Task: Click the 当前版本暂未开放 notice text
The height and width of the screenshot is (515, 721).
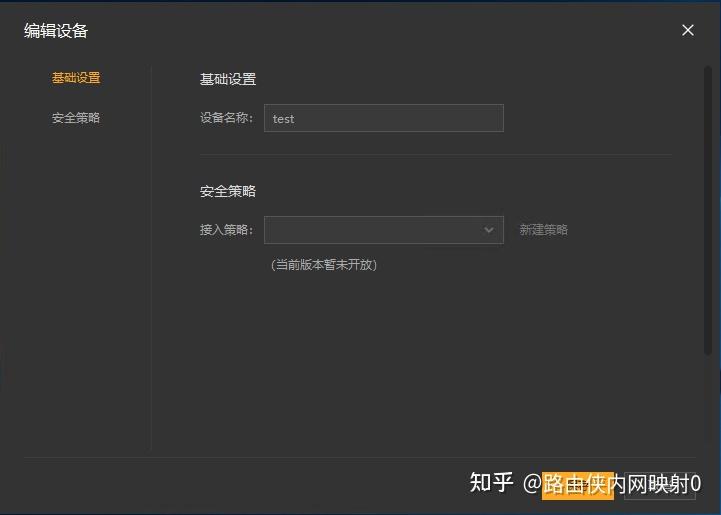Action: [324, 265]
